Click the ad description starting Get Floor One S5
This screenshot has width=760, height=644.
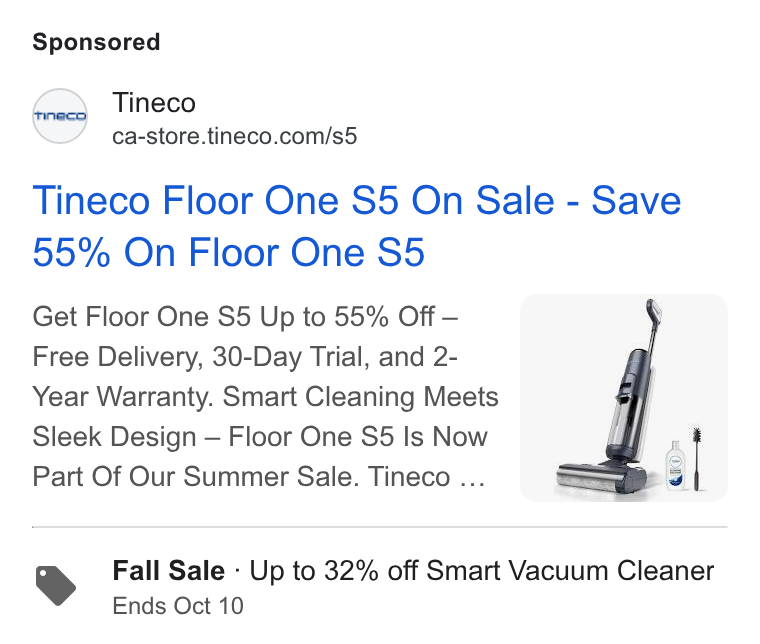pyautogui.click(x=265, y=396)
